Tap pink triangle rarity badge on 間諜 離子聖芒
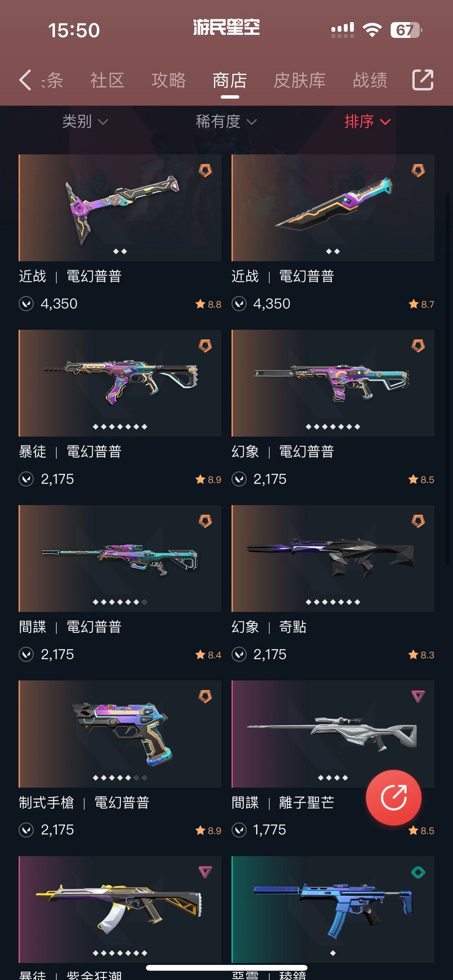This screenshot has height=980, width=453. pos(418,697)
